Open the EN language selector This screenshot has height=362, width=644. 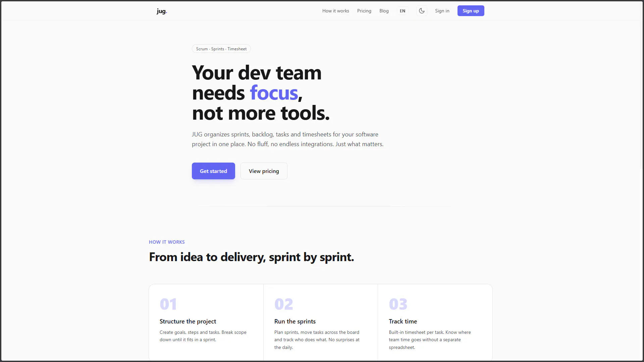pos(402,11)
